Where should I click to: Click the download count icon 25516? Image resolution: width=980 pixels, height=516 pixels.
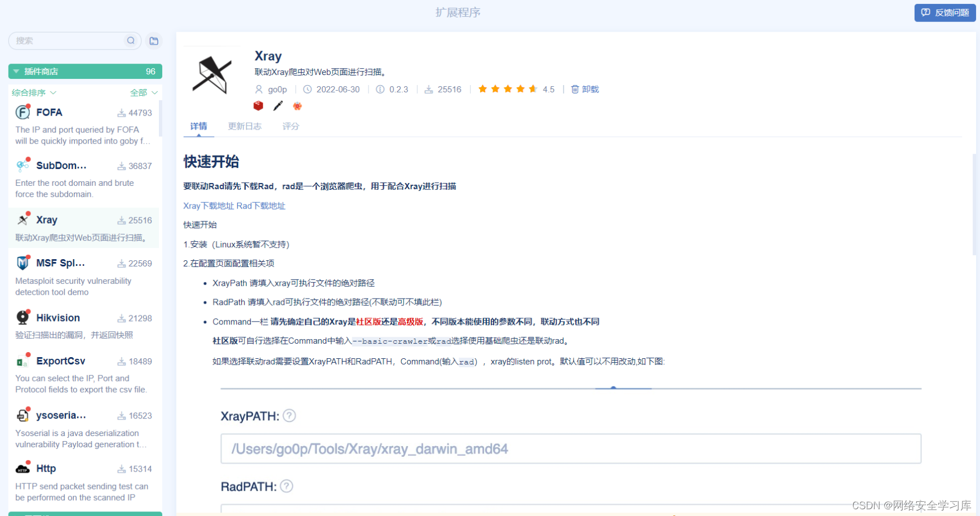click(429, 89)
